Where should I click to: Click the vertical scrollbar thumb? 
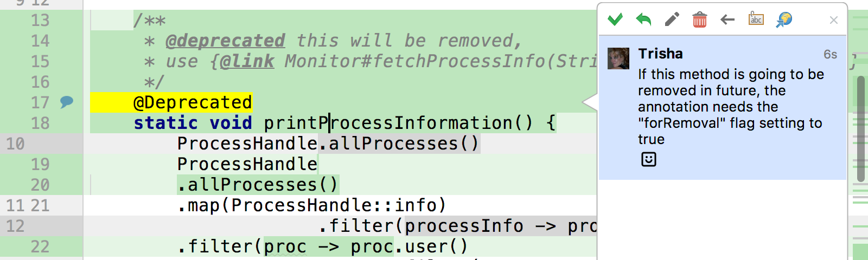coord(860,129)
